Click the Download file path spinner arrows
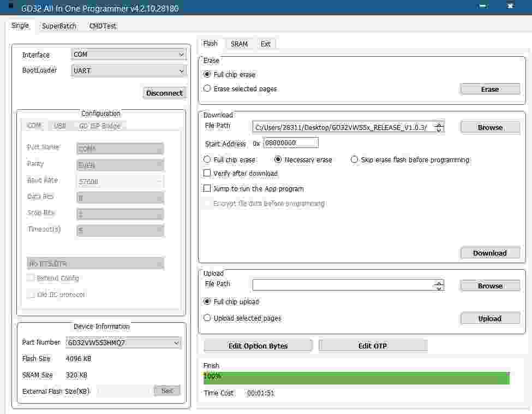The width and height of the screenshot is (532, 414). tap(439, 128)
